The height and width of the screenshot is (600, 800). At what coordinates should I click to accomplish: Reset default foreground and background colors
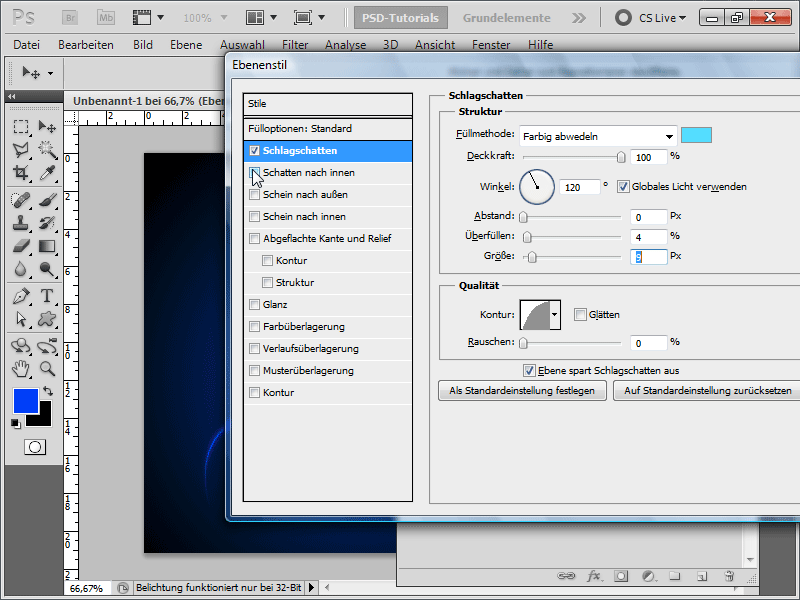tap(16, 423)
